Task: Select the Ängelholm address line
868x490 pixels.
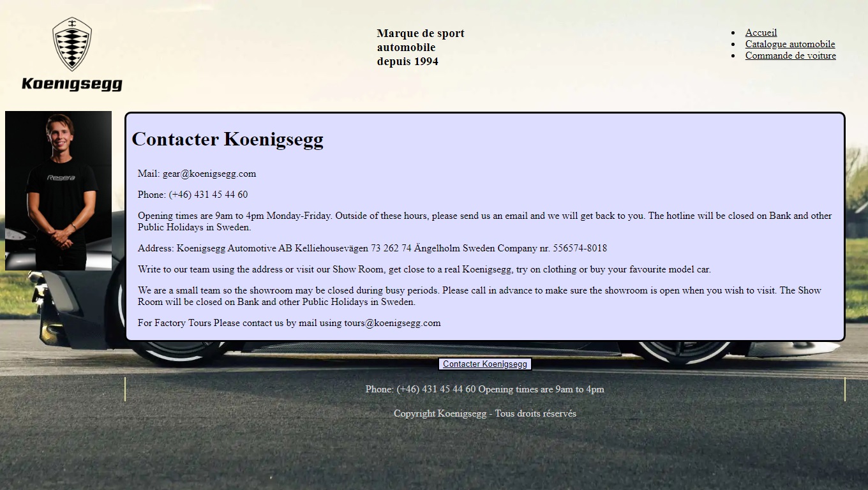Action: coord(372,248)
